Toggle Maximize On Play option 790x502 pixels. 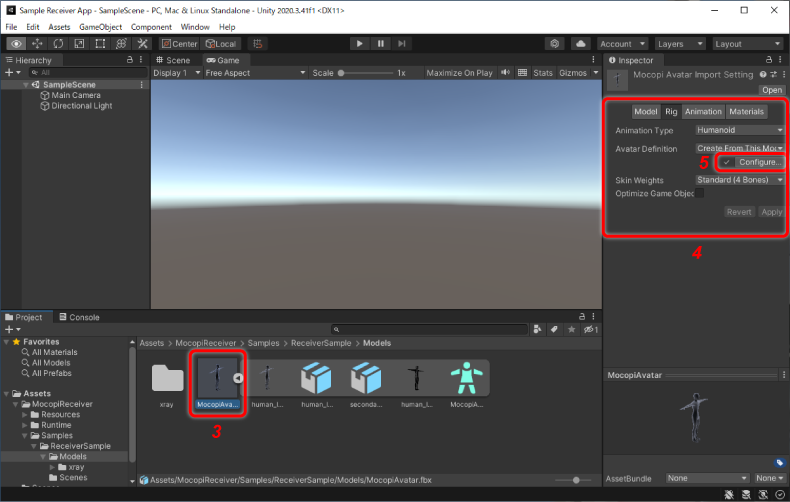459,73
